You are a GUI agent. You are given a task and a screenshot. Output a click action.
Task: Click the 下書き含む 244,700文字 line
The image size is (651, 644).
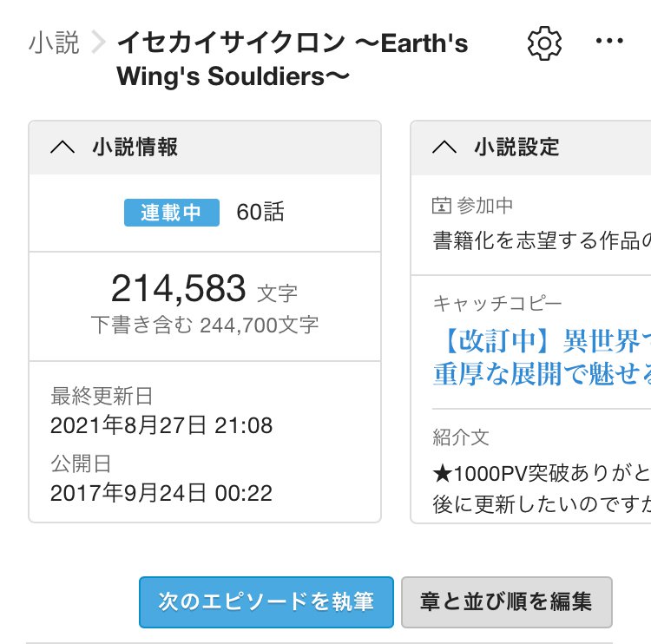(x=204, y=325)
